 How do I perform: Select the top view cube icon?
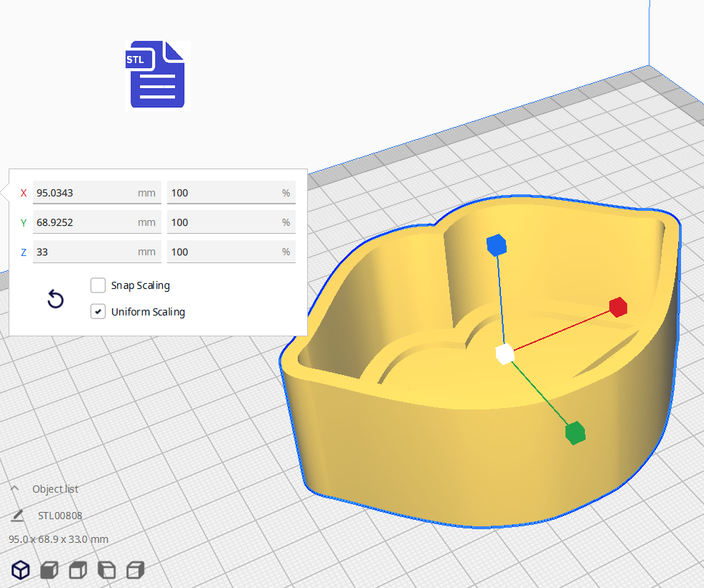click(78, 570)
